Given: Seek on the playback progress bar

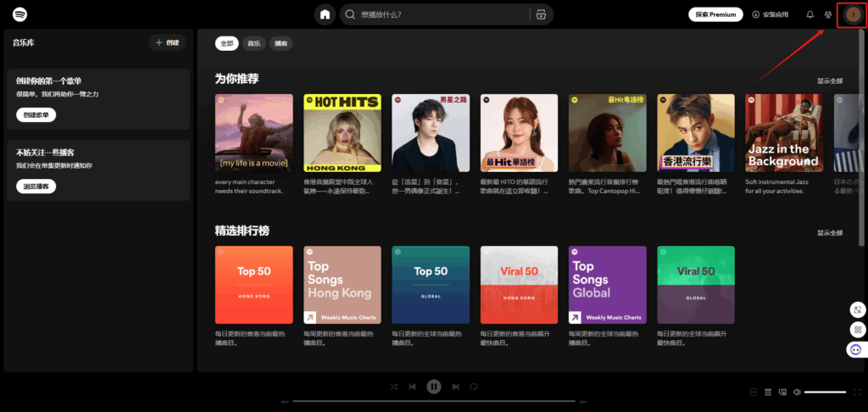Looking at the screenshot, I should point(434,402).
